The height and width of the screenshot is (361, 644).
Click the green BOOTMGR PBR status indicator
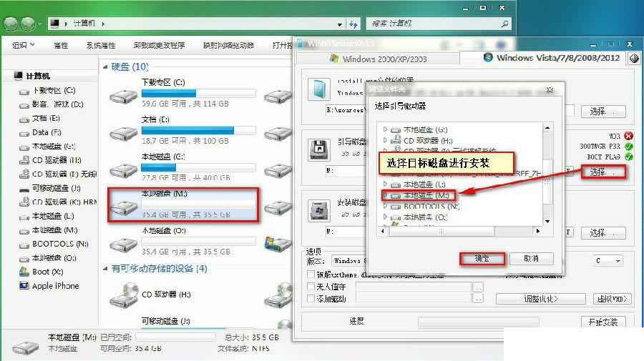pyautogui.click(x=628, y=146)
